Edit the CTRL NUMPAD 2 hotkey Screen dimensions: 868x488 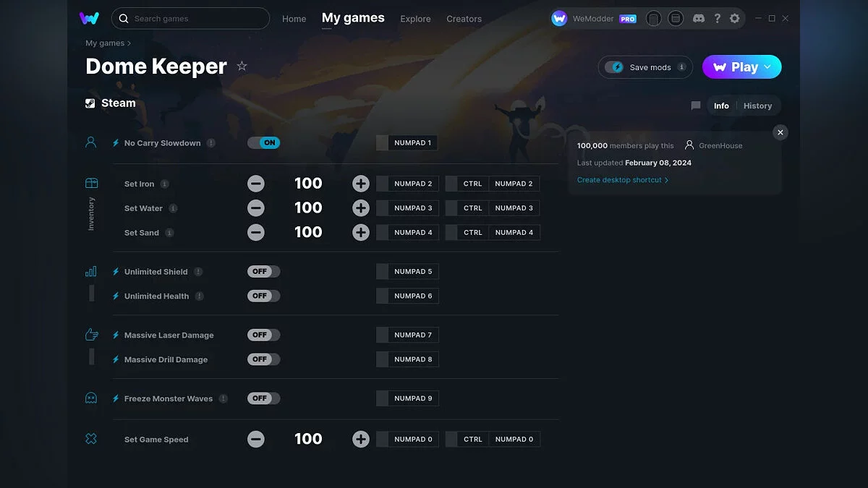click(493, 184)
